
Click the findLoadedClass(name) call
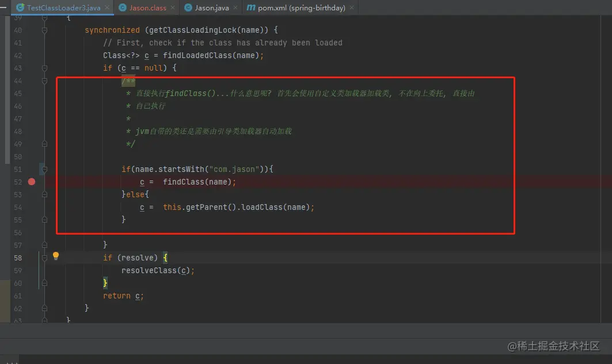click(211, 55)
